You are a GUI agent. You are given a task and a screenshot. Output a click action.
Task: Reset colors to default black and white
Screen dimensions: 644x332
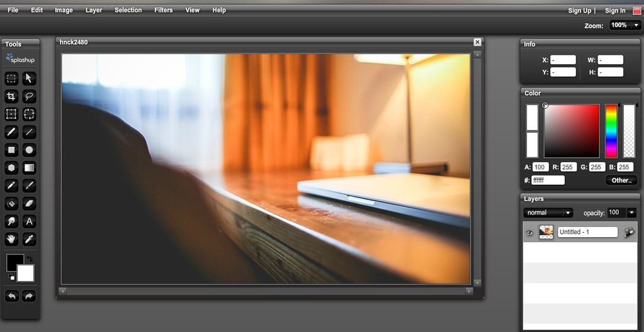pyautogui.click(x=11, y=277)
